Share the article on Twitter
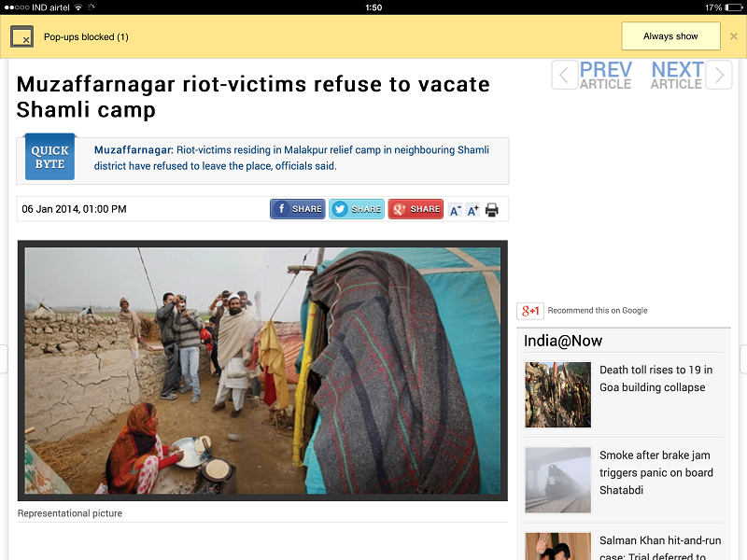Image resolution: width=747 pixels, height=560 pixels. (357, 209)
